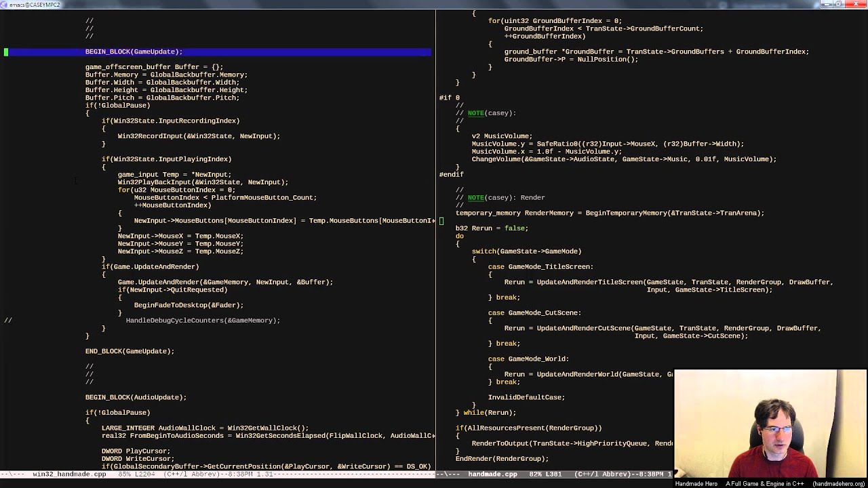
Task: Click "LARGE_INTEGER AudioWallClock = Win32GetWallClock();" line
Action: (x=205, y=428)
